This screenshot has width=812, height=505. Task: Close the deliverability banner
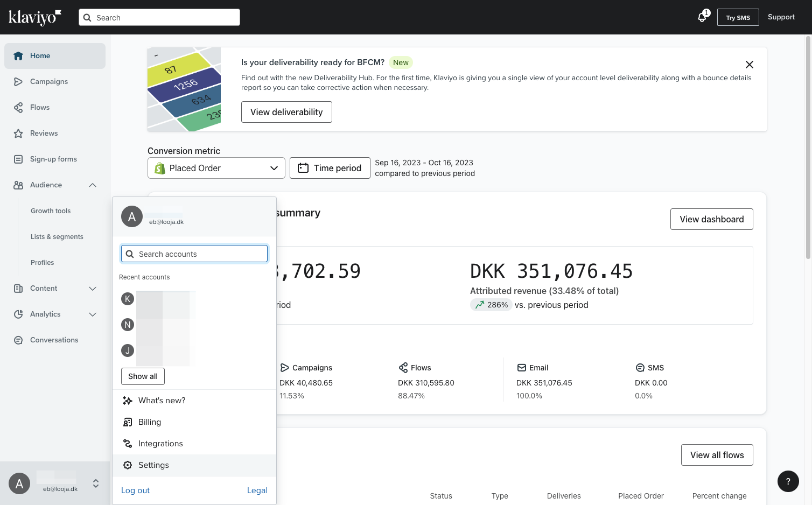click(749, 65)
